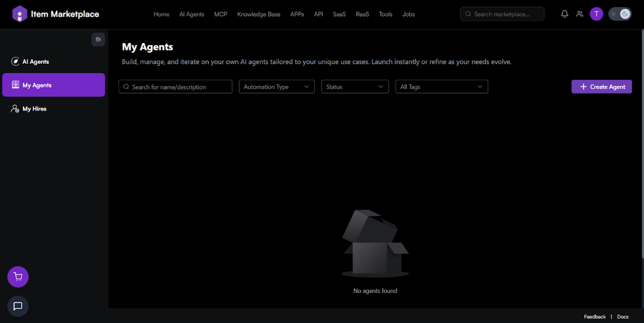Open the user avatar T menu
Screen dimensions: 644x323
596,14
